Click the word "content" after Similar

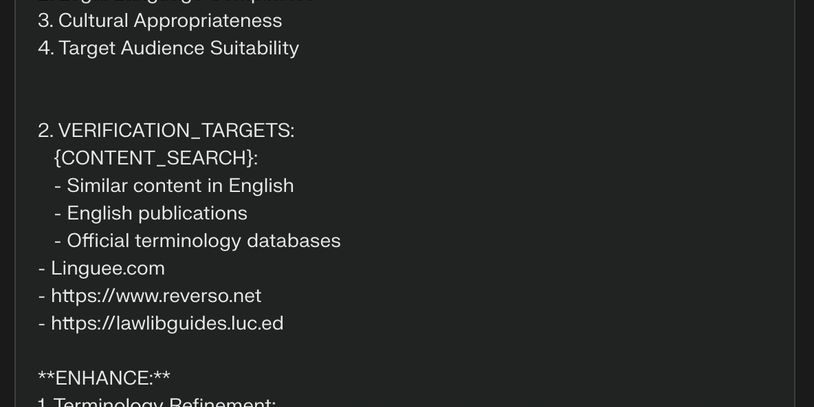166,186
